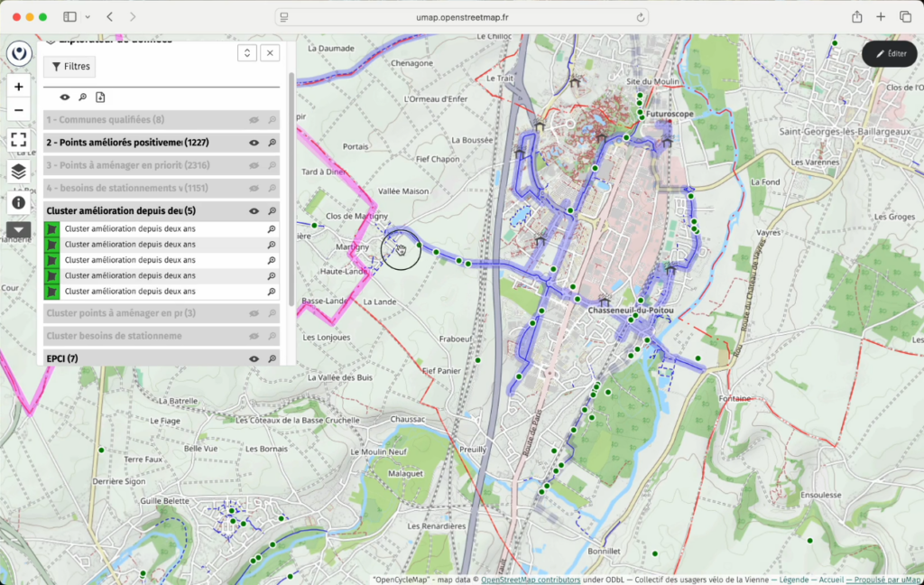Zoom out of the map
This screenshot has width=924, height=585.
click(x=19, y=110)
